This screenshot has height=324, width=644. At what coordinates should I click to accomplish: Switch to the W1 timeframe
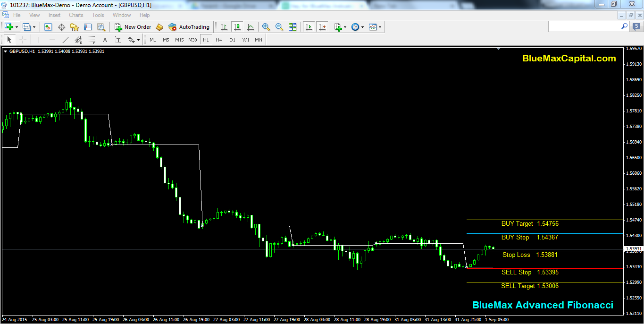(246, 40)
